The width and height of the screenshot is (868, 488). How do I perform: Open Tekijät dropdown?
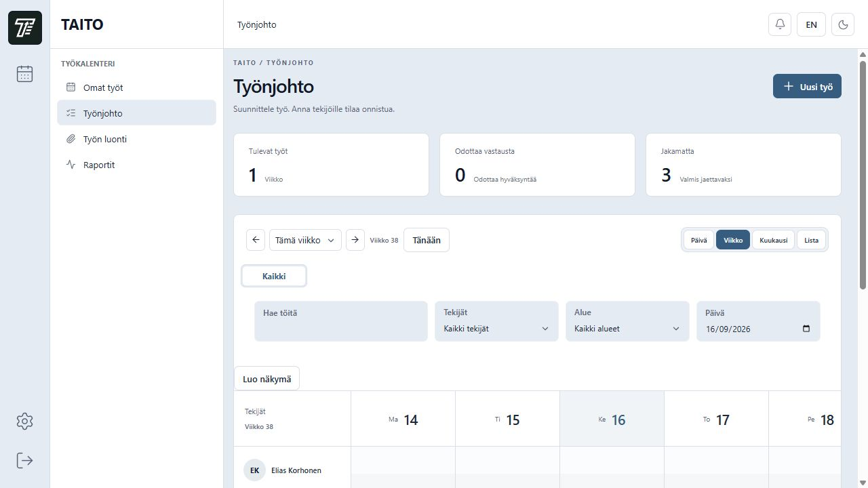click(x=496, y=321)
